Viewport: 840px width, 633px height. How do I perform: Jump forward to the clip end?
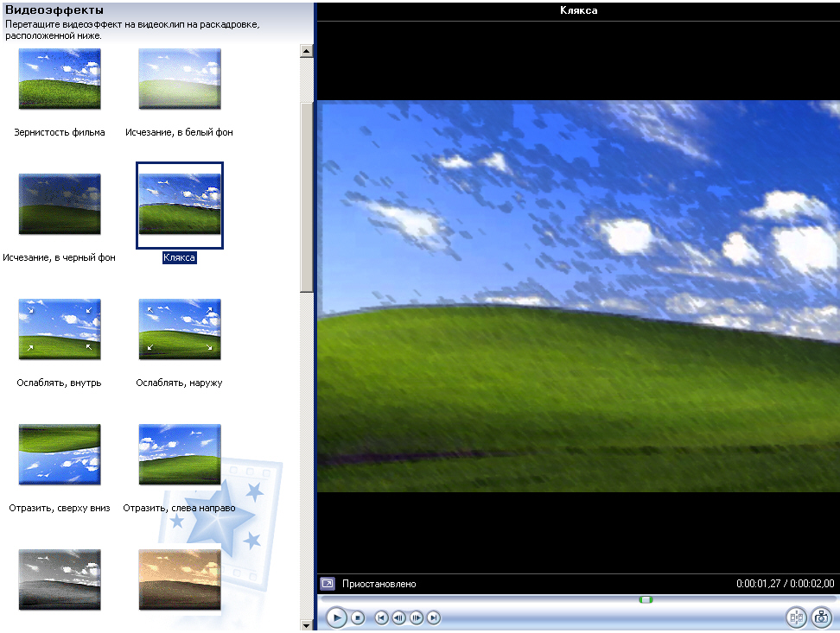click(434, 618)
